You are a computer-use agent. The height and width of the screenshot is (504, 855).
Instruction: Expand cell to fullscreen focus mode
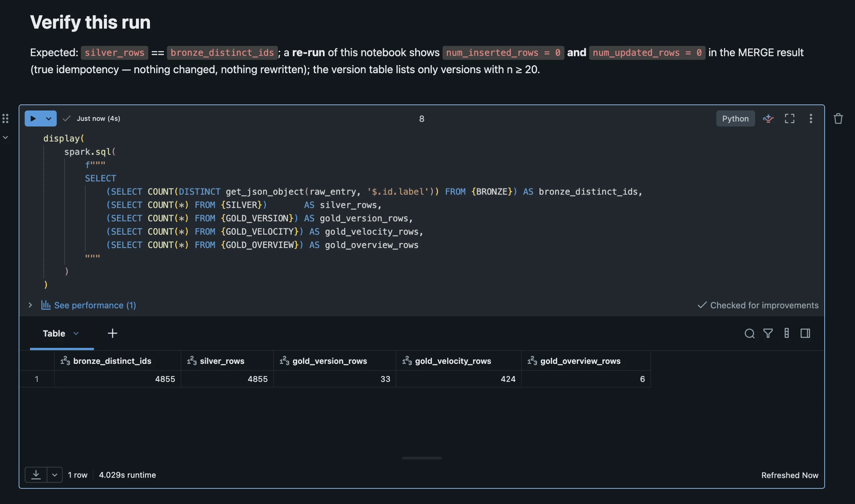(790, 118)
